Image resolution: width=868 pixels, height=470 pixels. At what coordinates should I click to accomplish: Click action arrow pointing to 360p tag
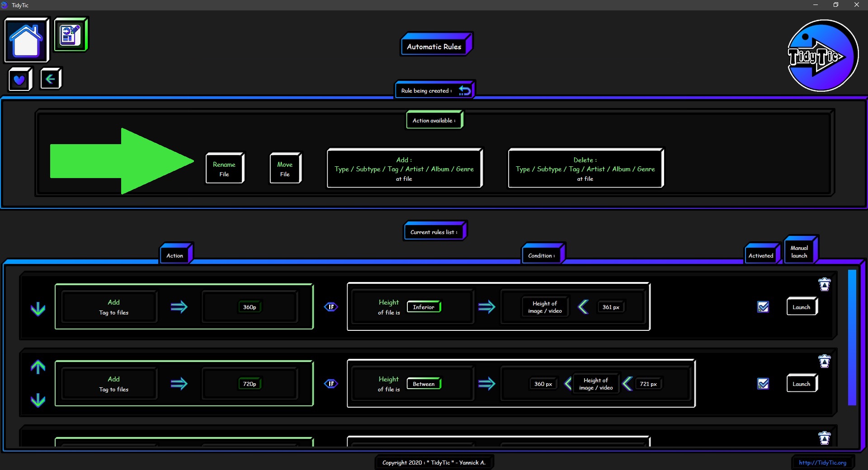(x=179, y=307)
